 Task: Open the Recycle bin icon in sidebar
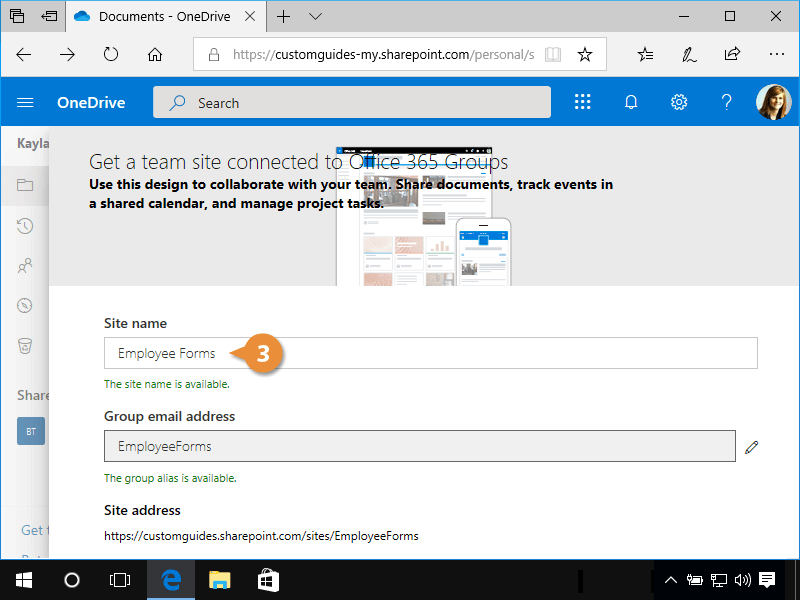(x=25, y=346)
